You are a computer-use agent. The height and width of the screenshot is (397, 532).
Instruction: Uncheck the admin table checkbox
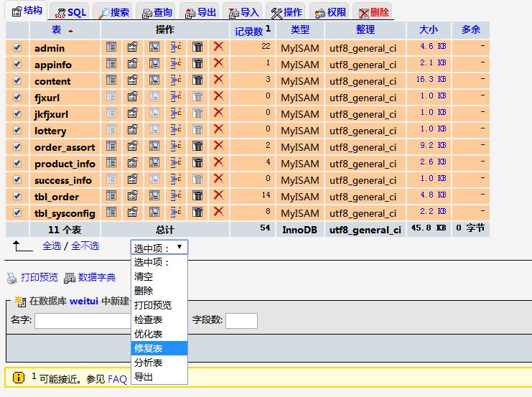pyautogui.click(x=17, y=47)
